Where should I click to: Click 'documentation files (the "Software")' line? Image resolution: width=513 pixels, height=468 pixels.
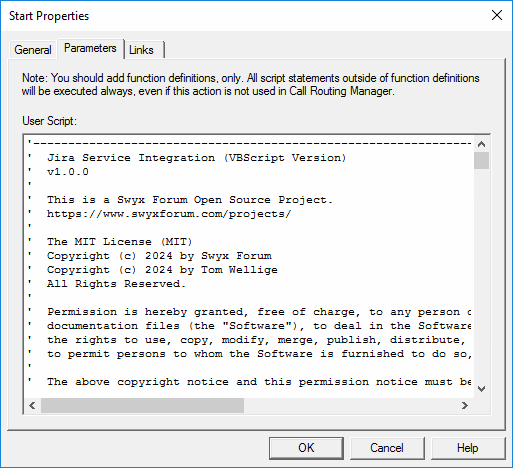click(x=259, y=326)
